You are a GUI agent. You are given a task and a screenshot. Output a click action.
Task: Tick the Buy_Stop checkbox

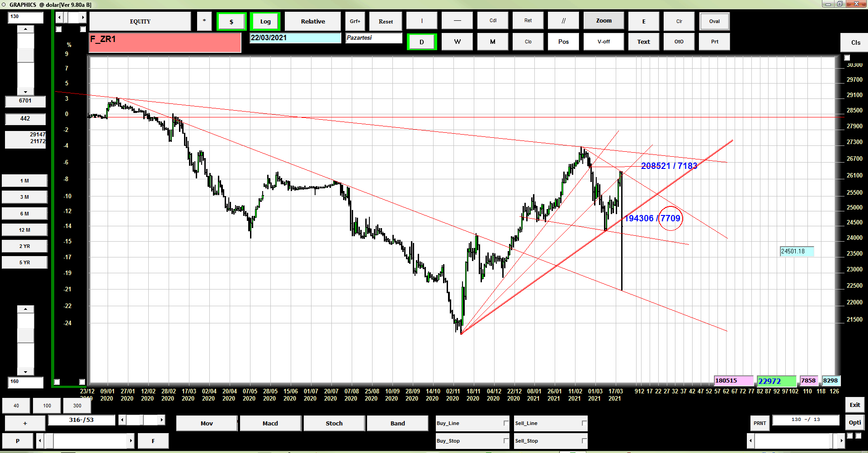click(506, 441)
